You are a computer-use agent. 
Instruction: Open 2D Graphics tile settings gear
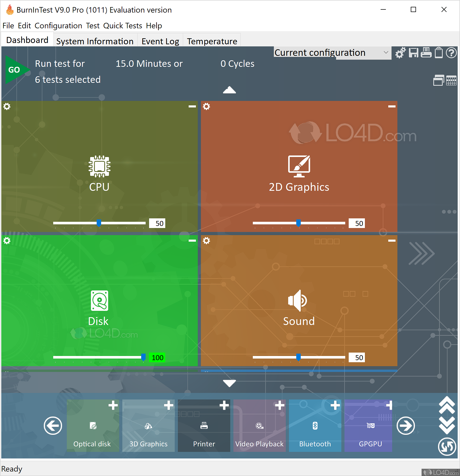point(206,106)
